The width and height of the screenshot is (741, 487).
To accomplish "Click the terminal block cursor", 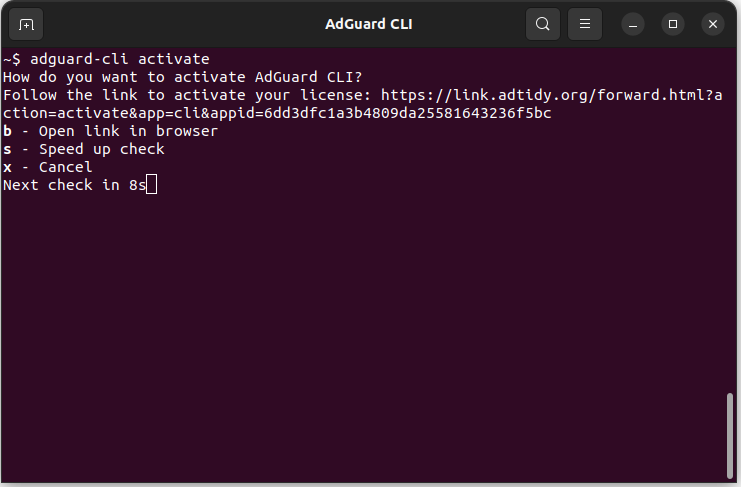I will [x=151, y=185].
